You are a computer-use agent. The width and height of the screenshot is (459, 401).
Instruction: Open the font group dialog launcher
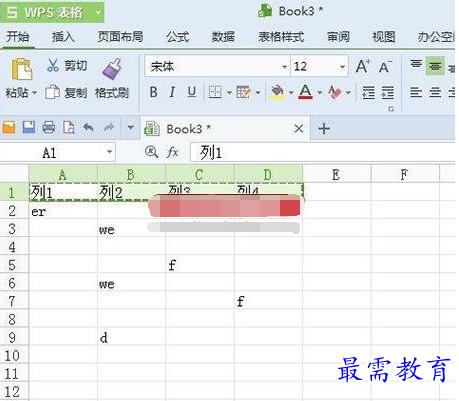click(391, 109)
